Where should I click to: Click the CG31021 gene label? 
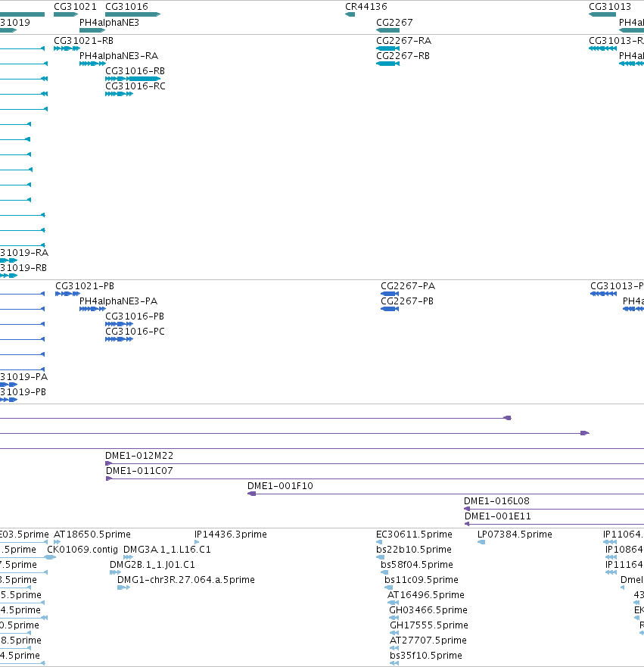pyautogui.click(x=75, y=7)
